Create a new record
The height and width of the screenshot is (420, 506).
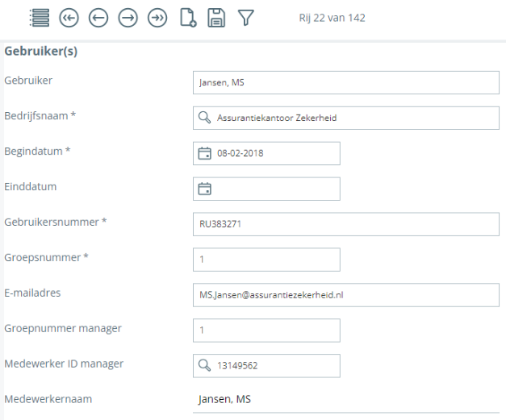(187, 18)
